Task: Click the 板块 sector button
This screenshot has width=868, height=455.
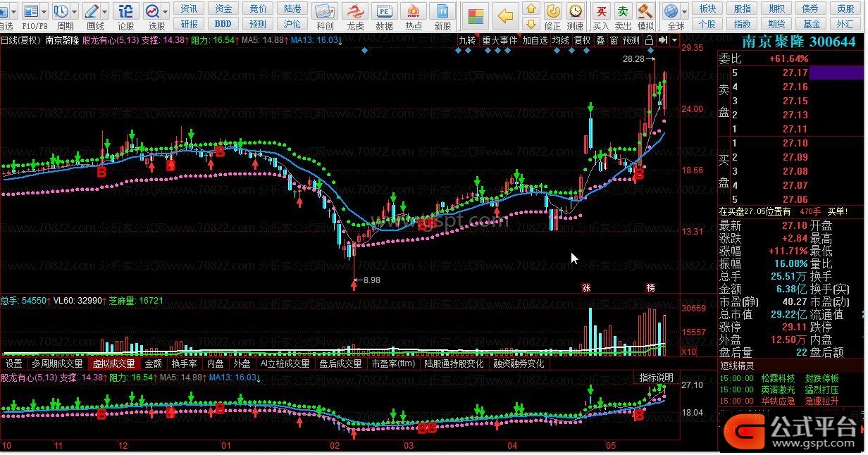Action: pos(707,8)
